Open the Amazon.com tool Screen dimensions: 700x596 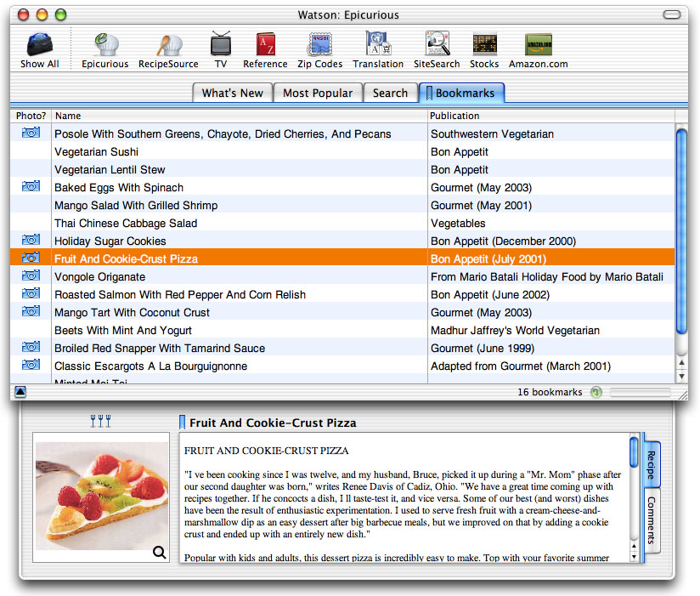(539, 50)
